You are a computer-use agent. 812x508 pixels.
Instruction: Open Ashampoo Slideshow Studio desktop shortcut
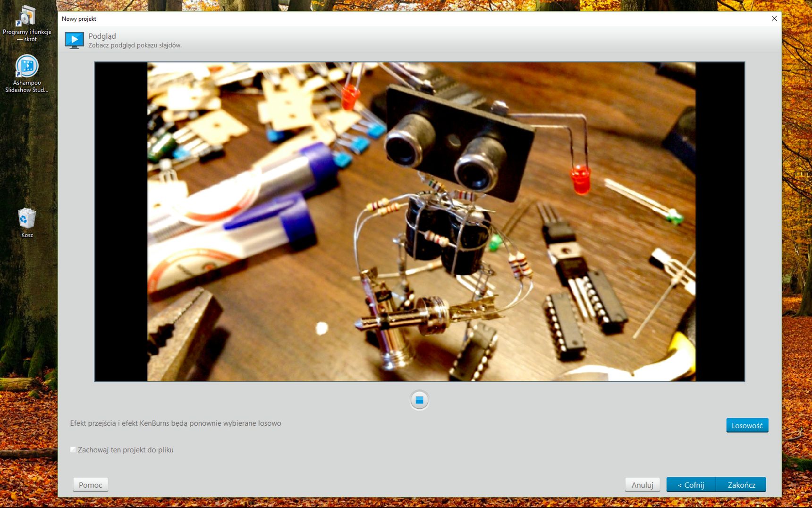click(x=27, y=74)
